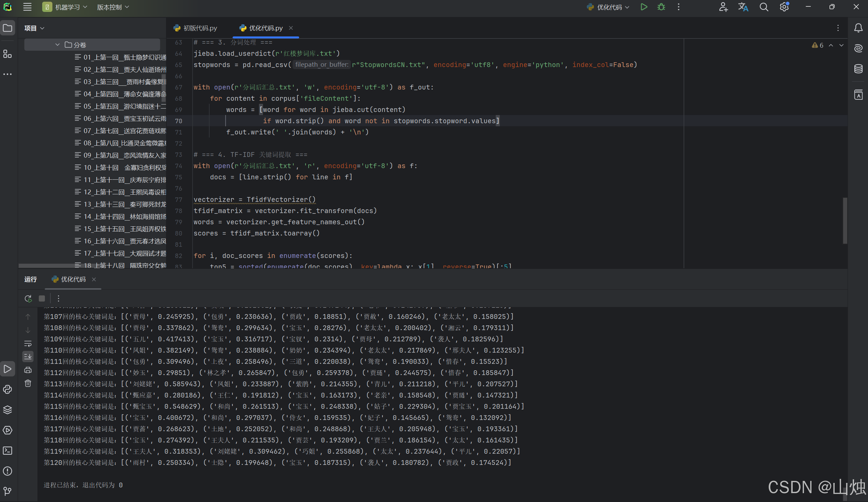The image size is (868, 502).
Task: Open the Services tool window
Action: click(7, 430)
